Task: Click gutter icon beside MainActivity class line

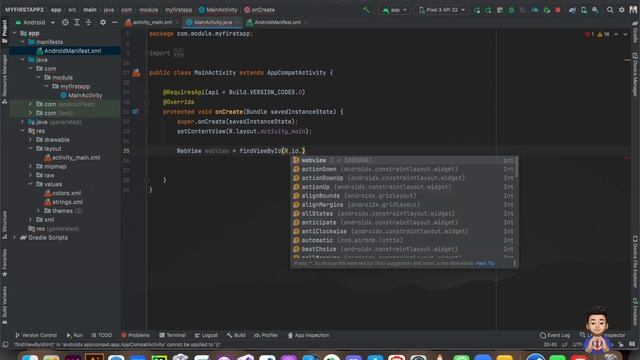Action: pos(136,73)
